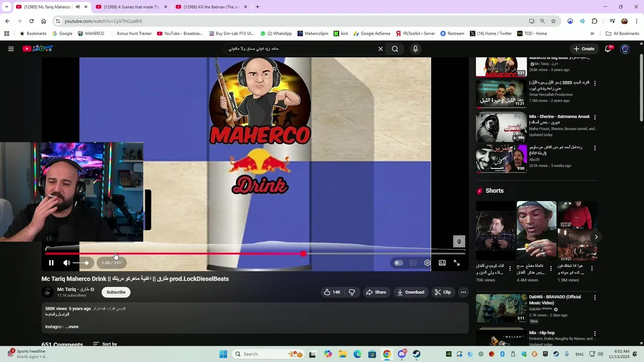Viewport: 644px width, 362px height.
Task: Open options for Omar Herzallah video
Action: point(595,83)
